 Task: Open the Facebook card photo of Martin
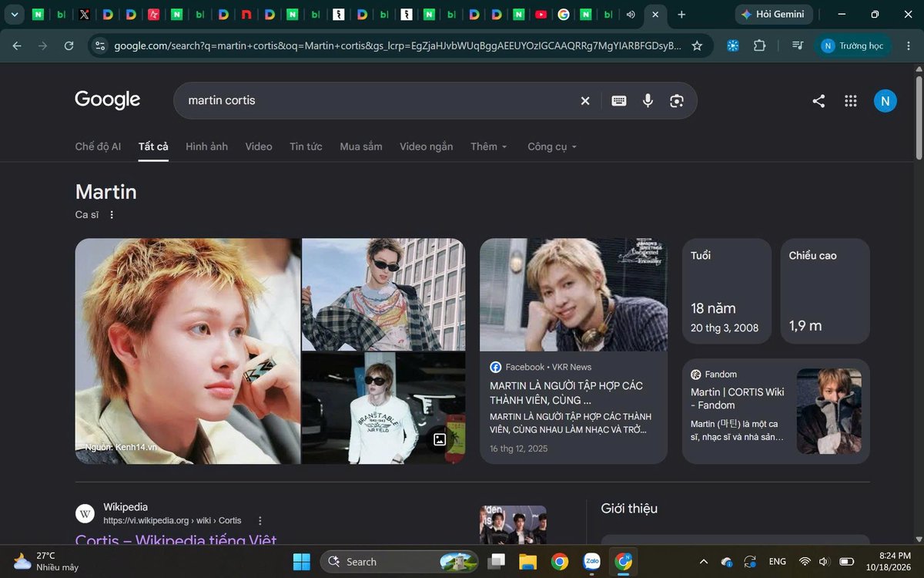click(574, 294)
